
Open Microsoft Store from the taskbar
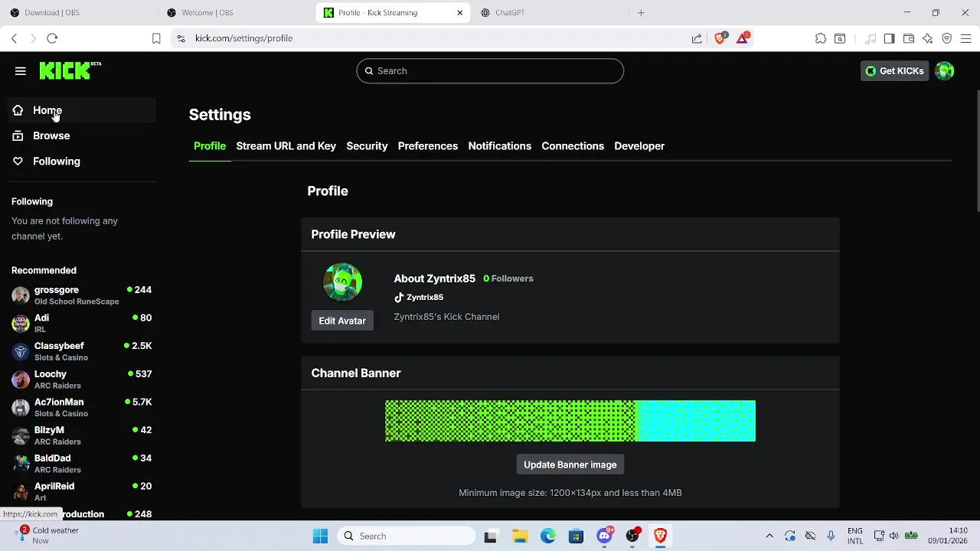click(576, 536)
